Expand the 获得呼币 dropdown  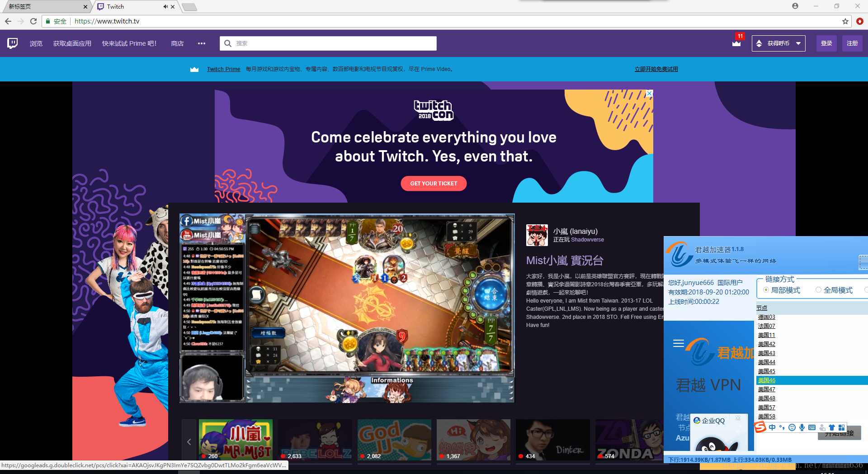coord(778,43)
